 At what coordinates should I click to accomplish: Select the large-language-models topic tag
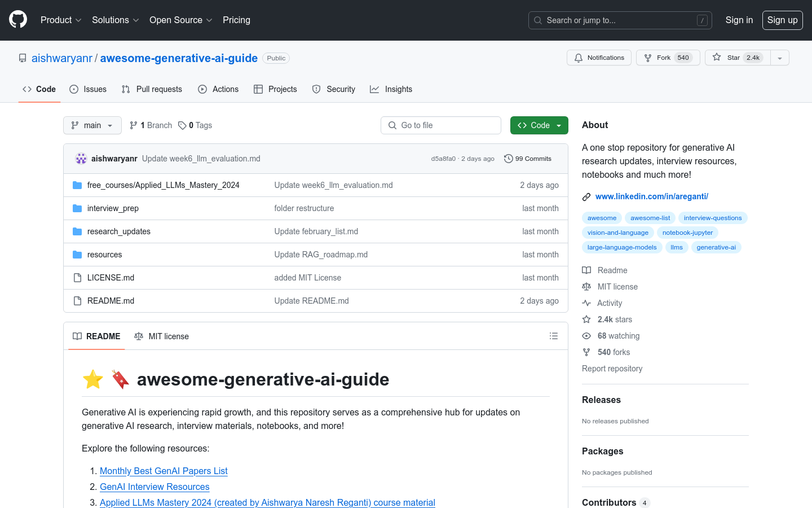(x=622, y=247)
